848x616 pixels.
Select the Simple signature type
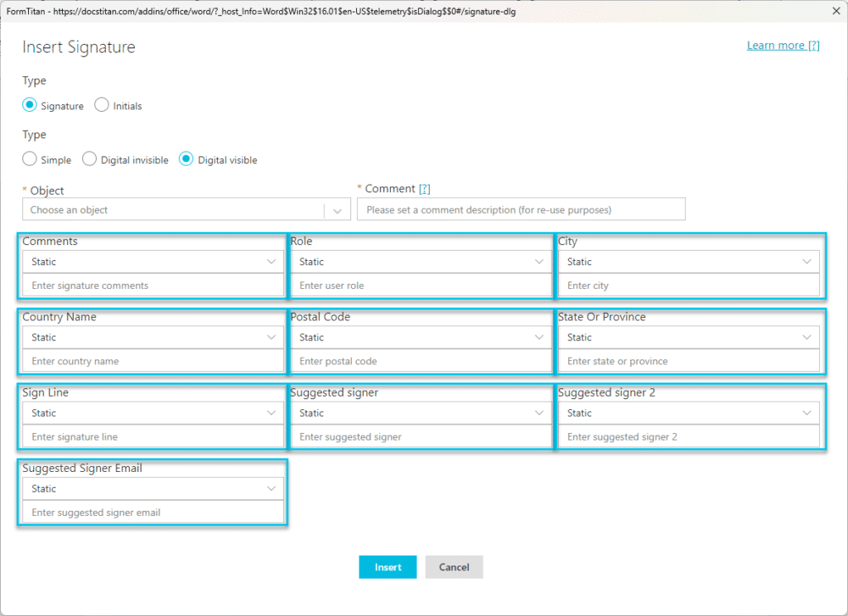pyautogui.click(x=30, y=159)
